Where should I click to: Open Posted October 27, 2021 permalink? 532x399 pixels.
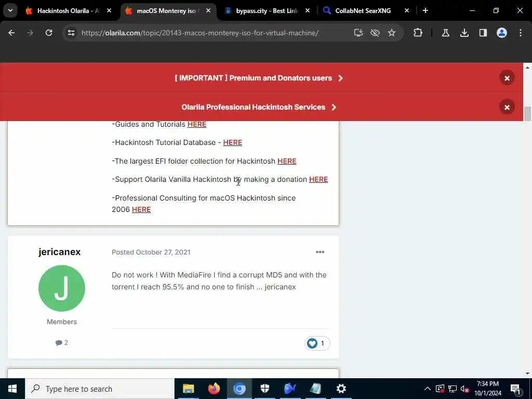tap(151, 252)
